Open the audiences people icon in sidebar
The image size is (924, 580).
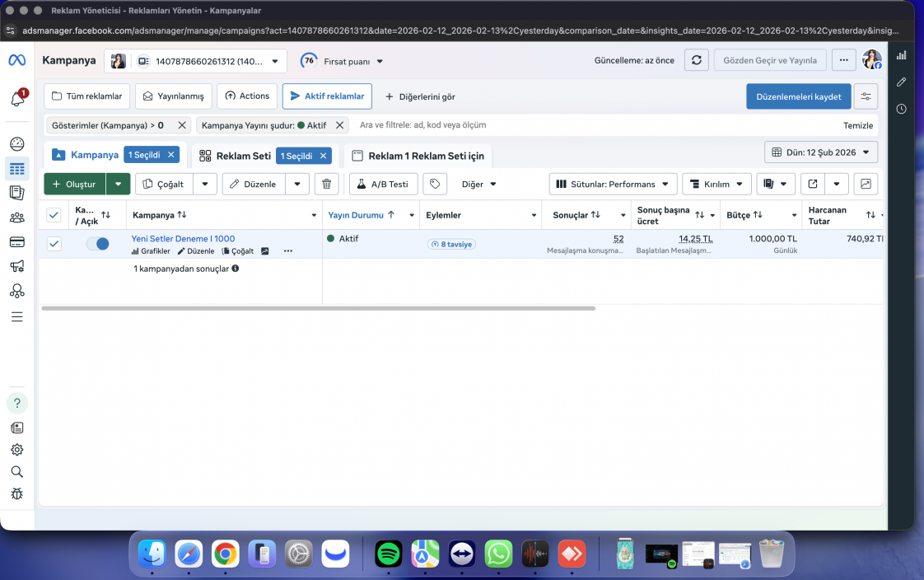17,217
